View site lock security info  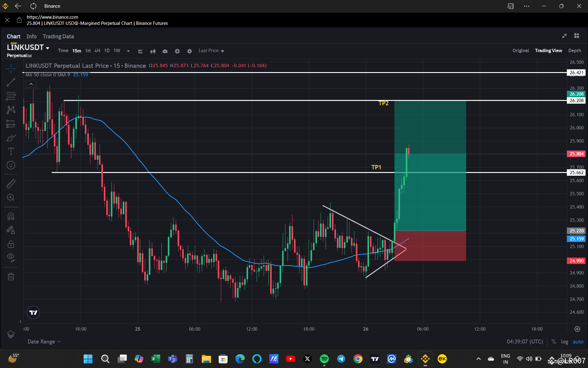(19, 20)
